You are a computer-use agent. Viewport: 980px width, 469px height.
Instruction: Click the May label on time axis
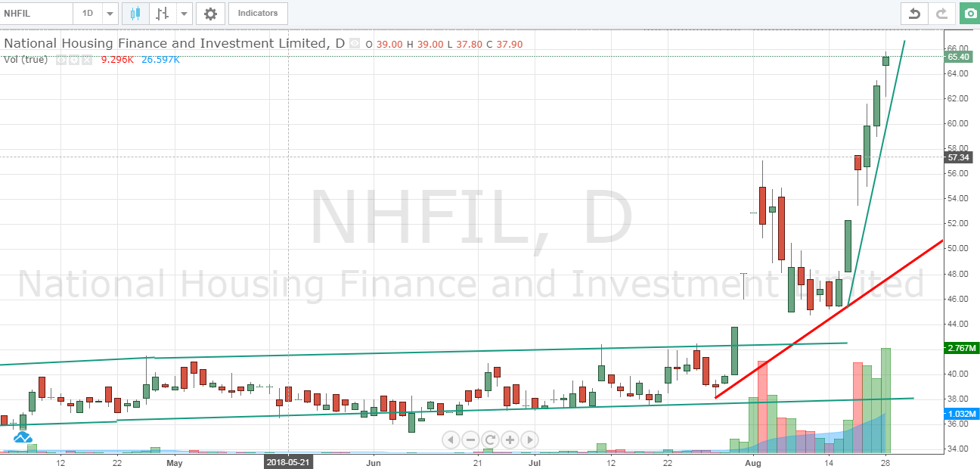click(175, 461)
